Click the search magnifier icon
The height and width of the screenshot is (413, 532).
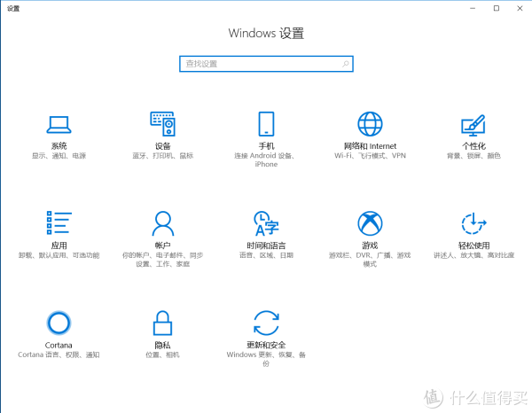pos(346,64)
